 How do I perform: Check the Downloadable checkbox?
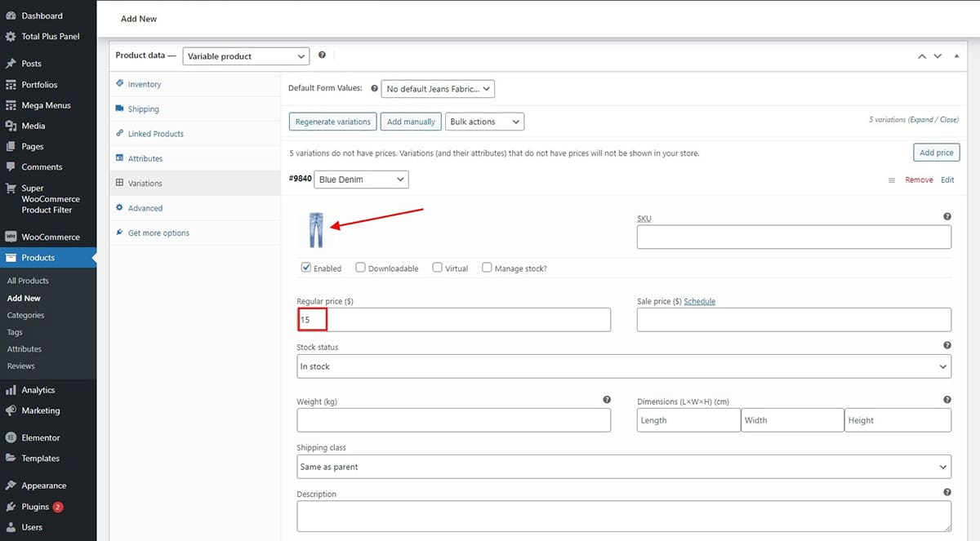click(x=361, y=267)
